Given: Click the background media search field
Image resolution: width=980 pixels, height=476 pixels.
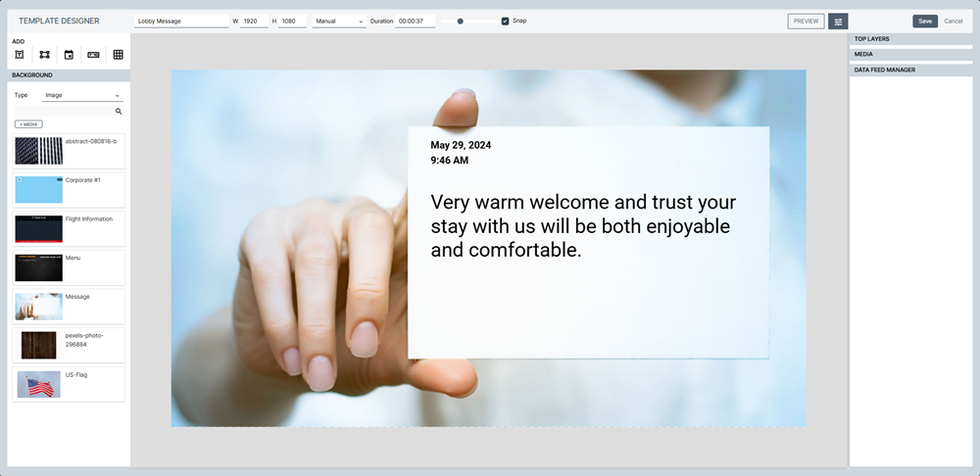Looking at the screenshot, I should pos(64,112).
